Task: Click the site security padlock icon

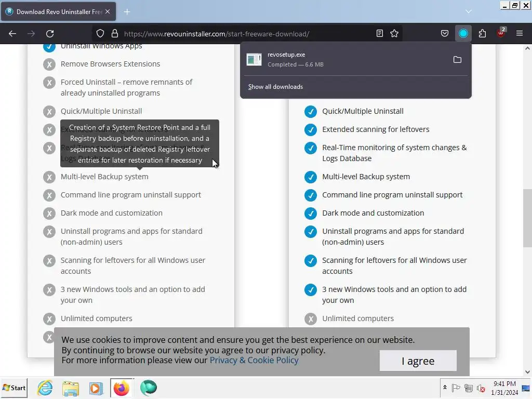Action: (x=115, y=34)
